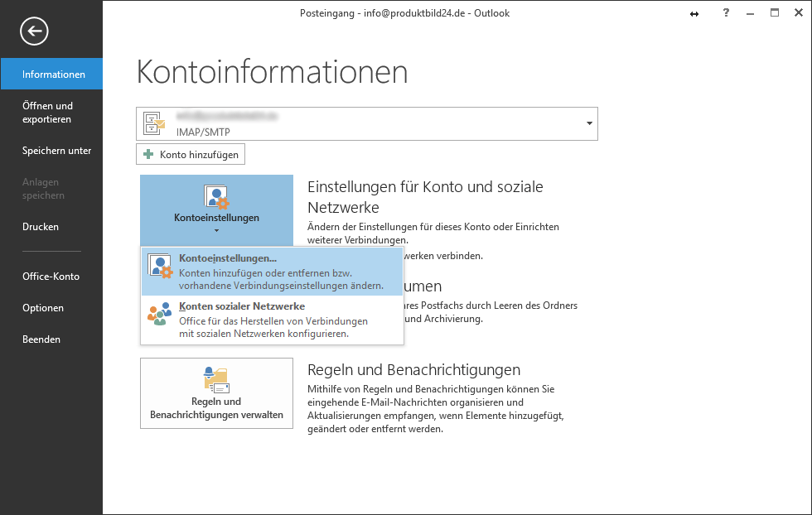
Task: Open the Öffnen und exportieren tab
Action: (48, 113)
